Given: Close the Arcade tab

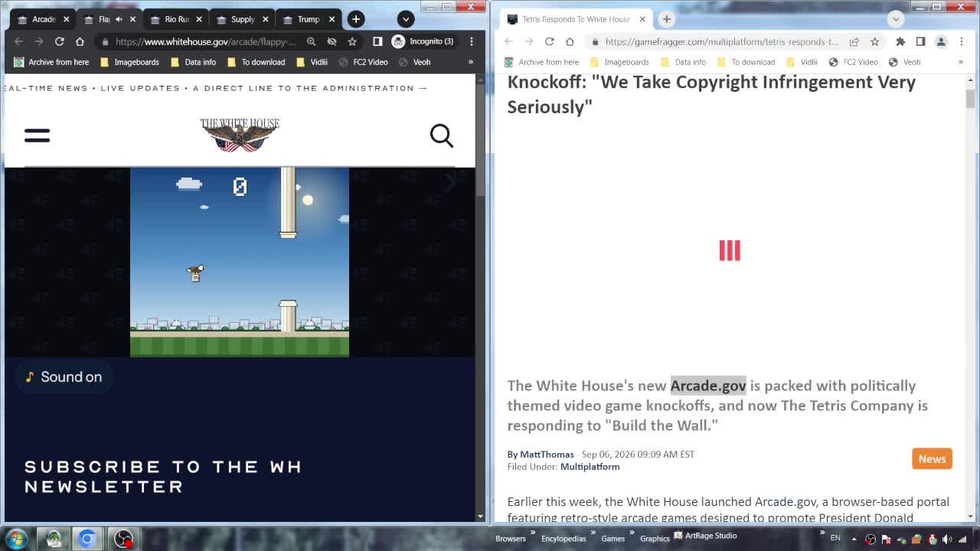Looking at the screenshot, I should (66, 19).
